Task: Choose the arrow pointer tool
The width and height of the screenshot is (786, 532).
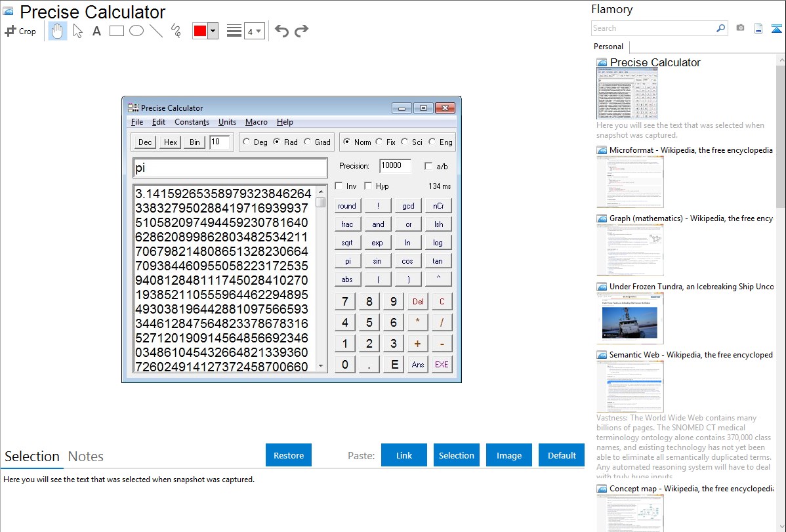Action: coord(77,31)
